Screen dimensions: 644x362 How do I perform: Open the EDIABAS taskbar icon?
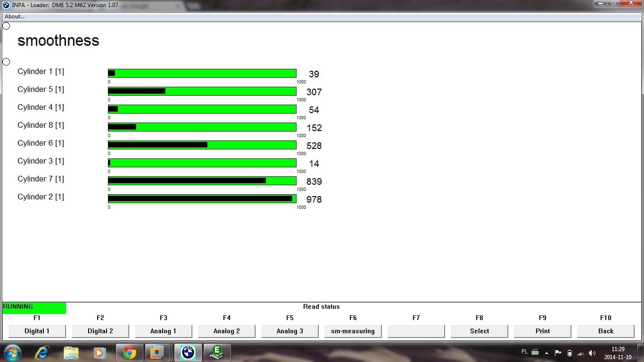217,353
